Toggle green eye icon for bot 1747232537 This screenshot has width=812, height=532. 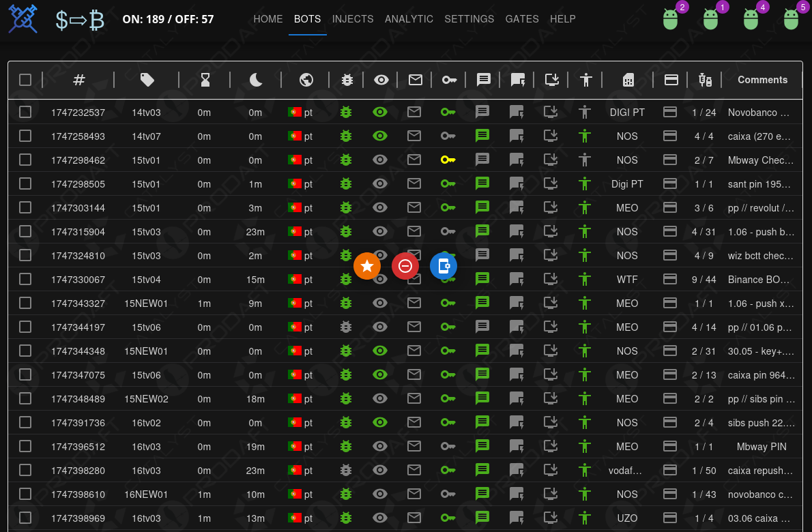coord(379,113)
